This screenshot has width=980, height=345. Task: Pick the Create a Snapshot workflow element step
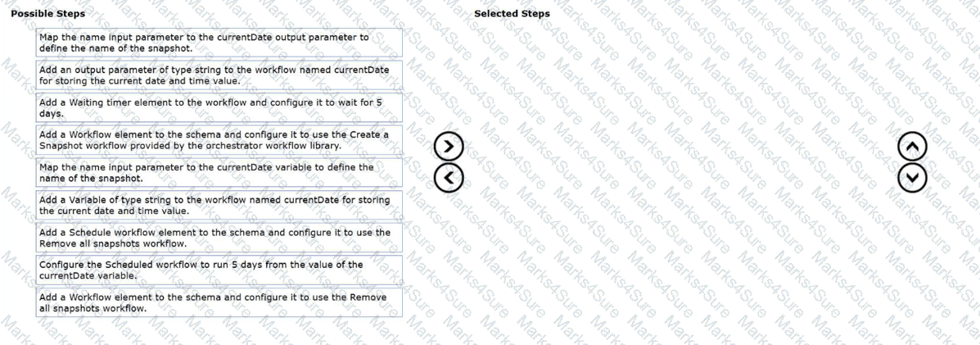point(219,140)
